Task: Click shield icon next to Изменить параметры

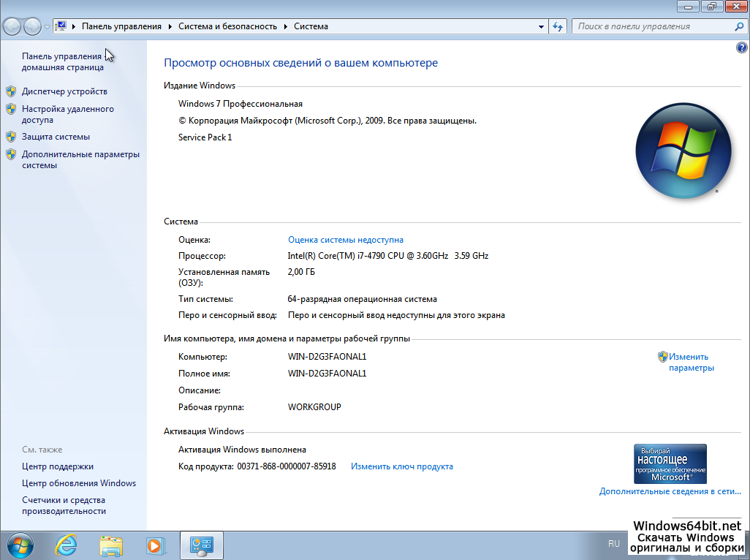Action: [662, 357]
